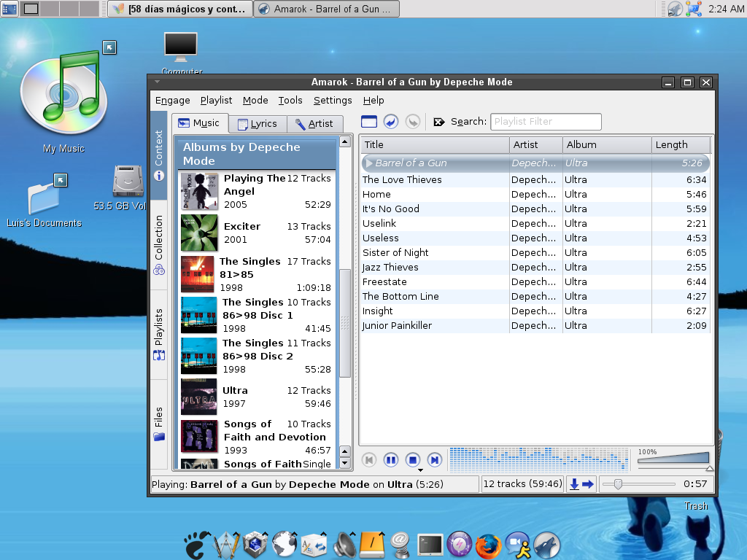Open the Settings menu
The height and width of the screenshot is (560, 747).
tap(333, 101)
